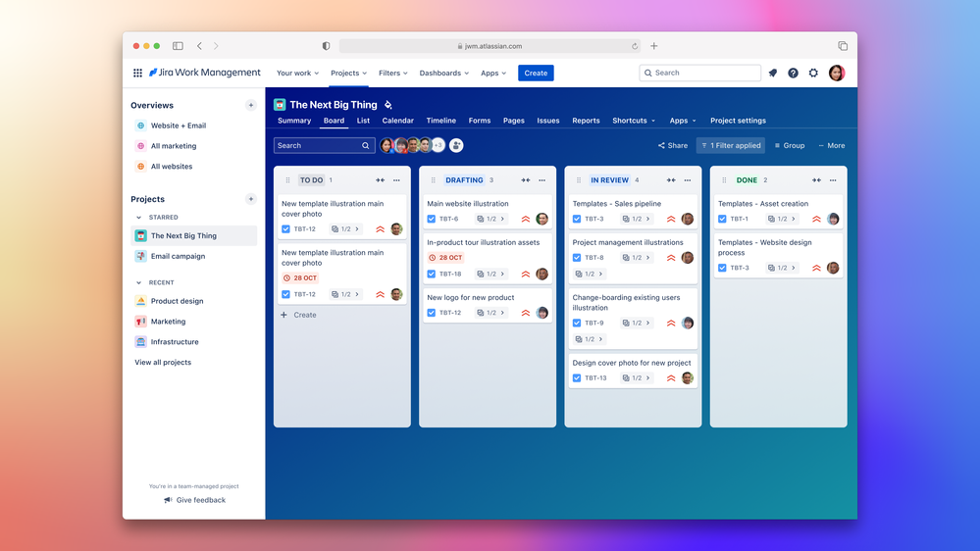Switch to the Timeline tab
The width and height of the screenshot is (980, 551).
(x=441, y=121)
